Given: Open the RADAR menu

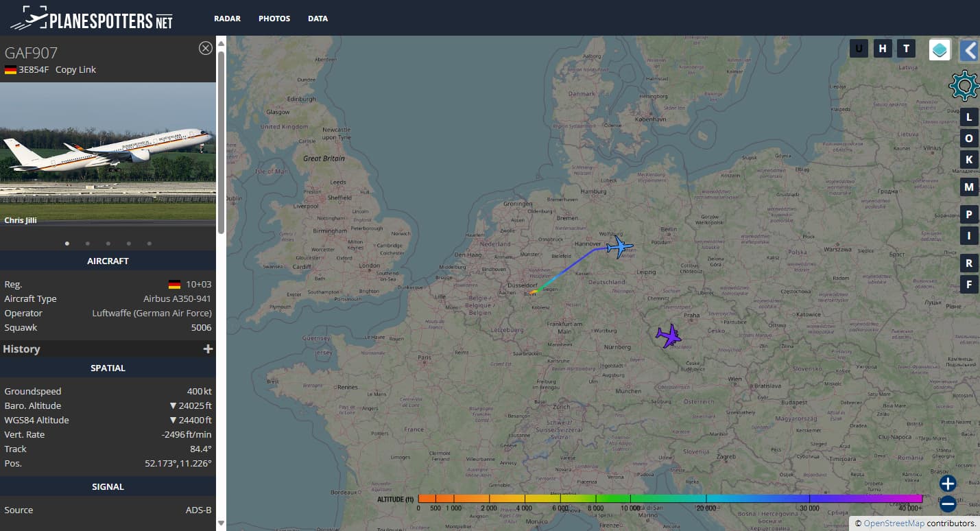Looking at the screenshot, I should [227, 19].
